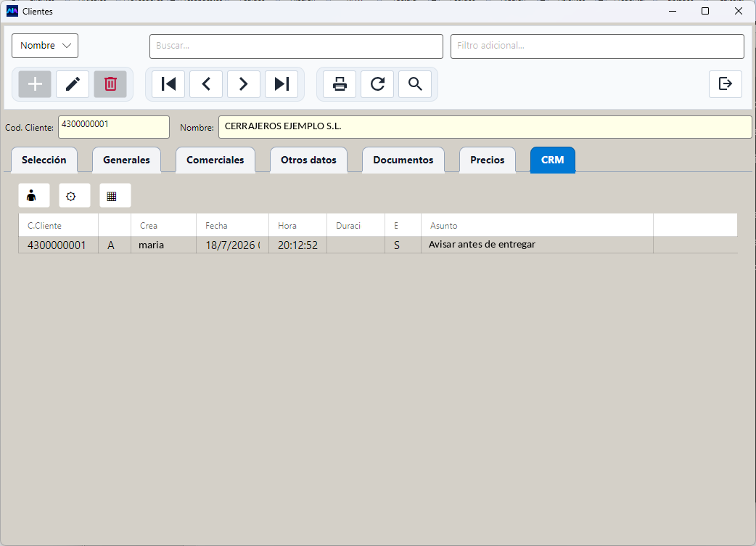Click the Duraci column header
Viewport: 756px width, 546px height.
[x=356, y=225]
